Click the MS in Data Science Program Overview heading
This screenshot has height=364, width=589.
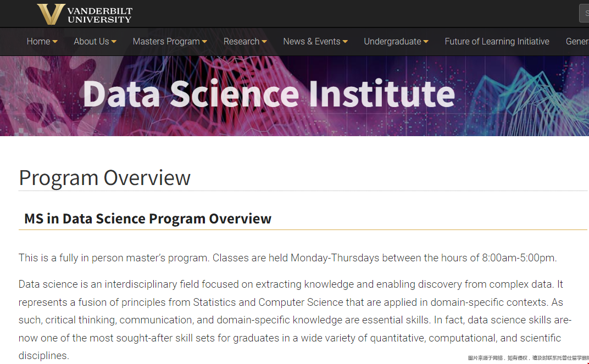[148, 219]
